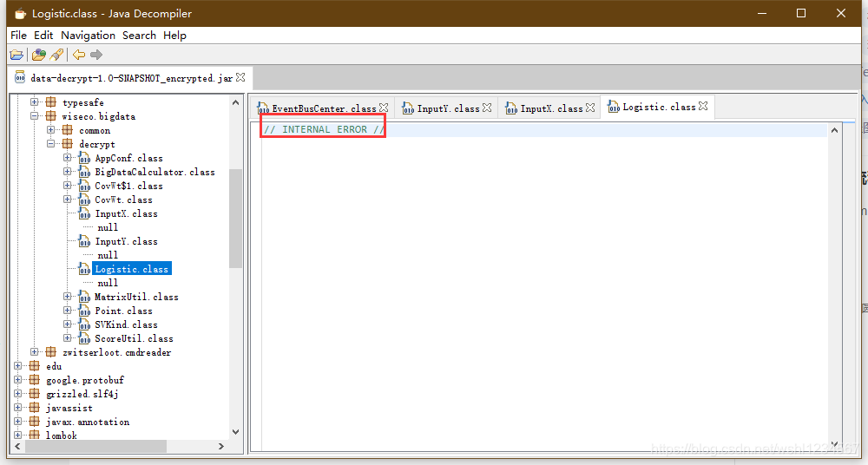Select the wiseco.bigdata package in tree
This screenshot has height=465, width=868.
99,117
